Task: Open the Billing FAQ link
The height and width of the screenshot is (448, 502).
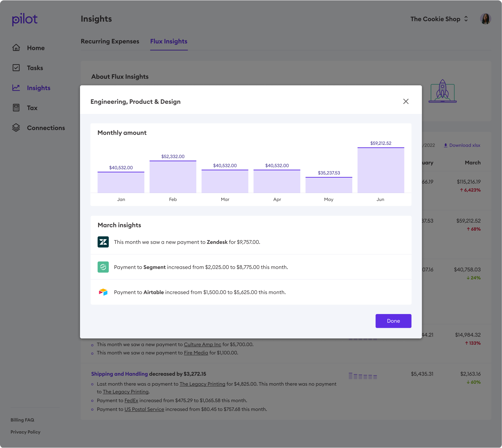Action: [x=22, y=420]
